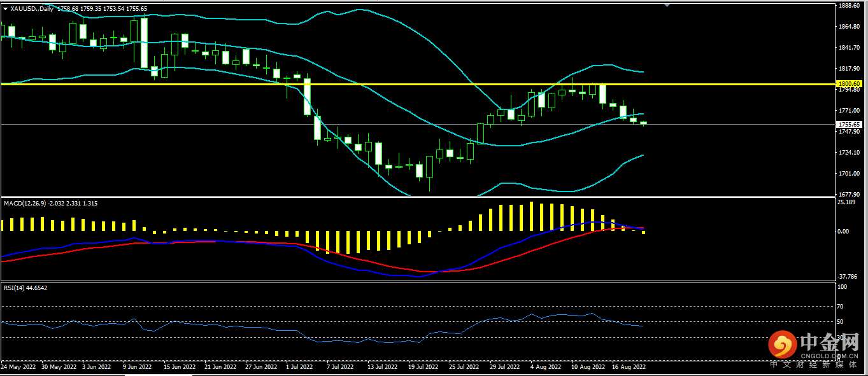Click the 1841.70 price on the axis
Screen dimensions: 868x376
[850, 48]
